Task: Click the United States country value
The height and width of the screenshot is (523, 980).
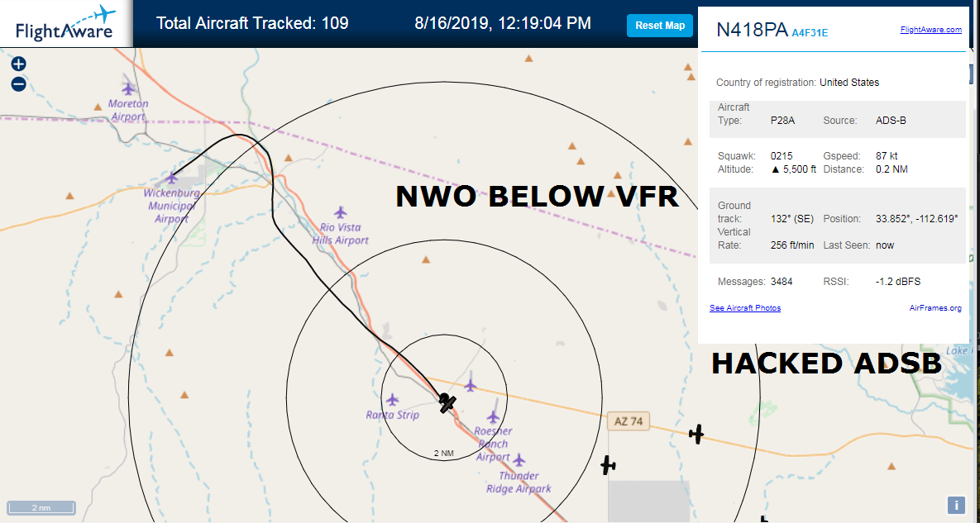Action: coord(849,83)
